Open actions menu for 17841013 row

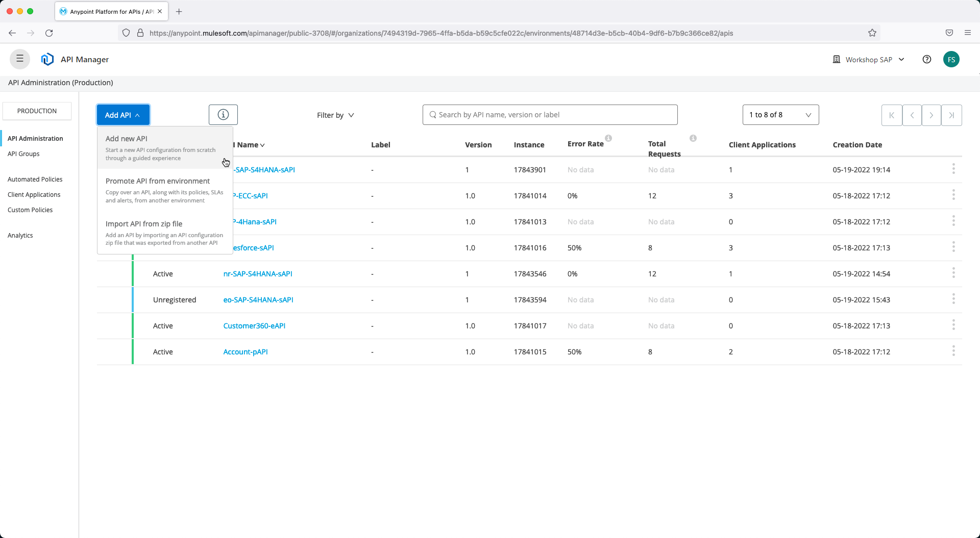point(953,221)
